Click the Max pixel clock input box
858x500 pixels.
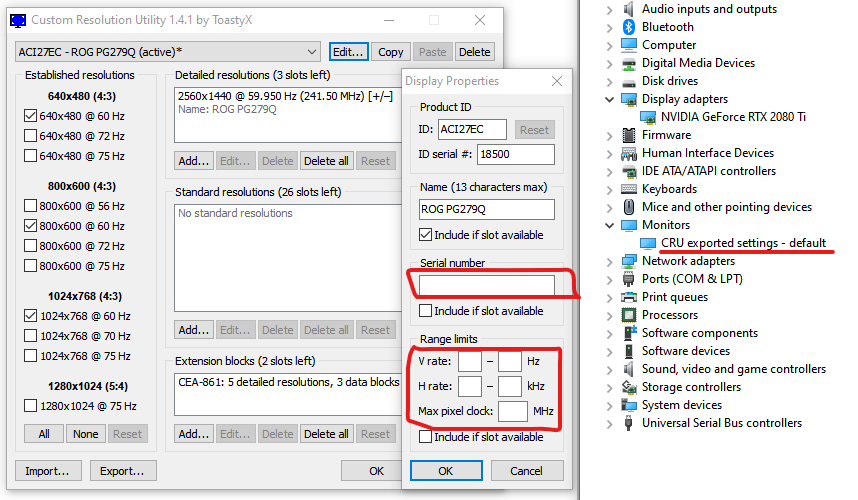(x=513, y=411)
